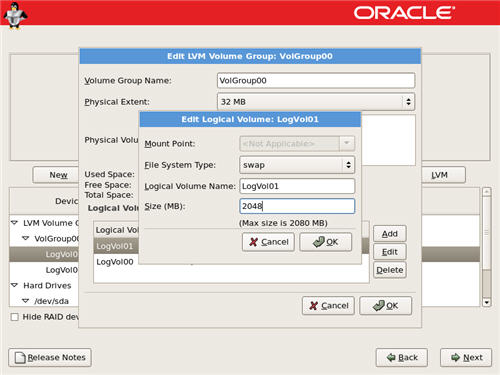Click the Logical Volume Name field
This screenshot has height=375, width=500.
tap(297, 186)
